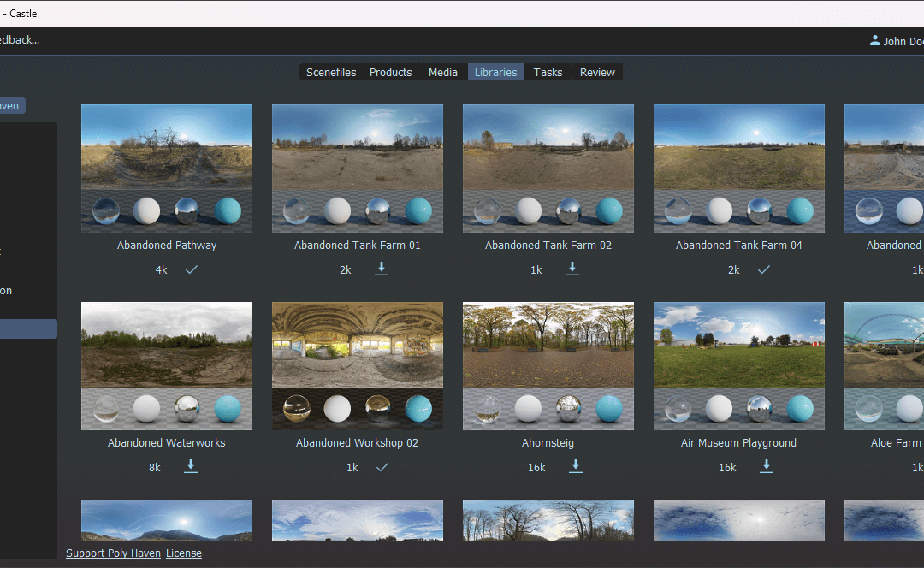
Task: Open 16k resolution selector for Air Museum Playground
Action: point(727,468)
